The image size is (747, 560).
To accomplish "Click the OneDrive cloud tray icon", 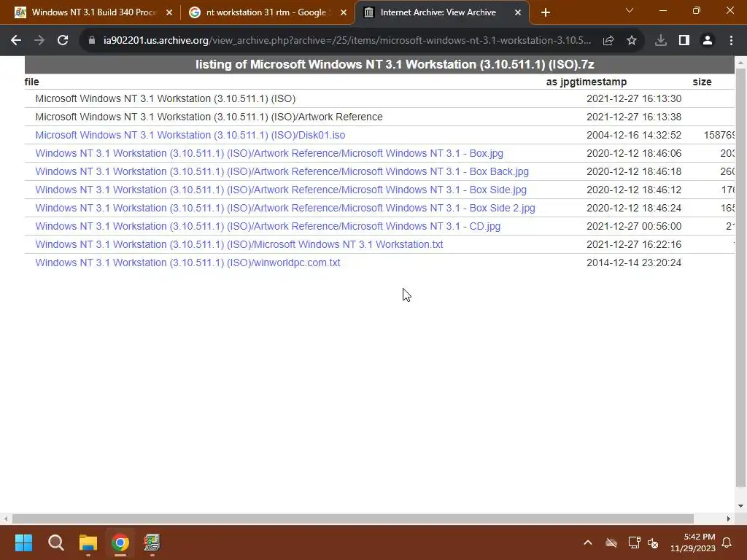I will pyautogui.click(x=611, y=542).
